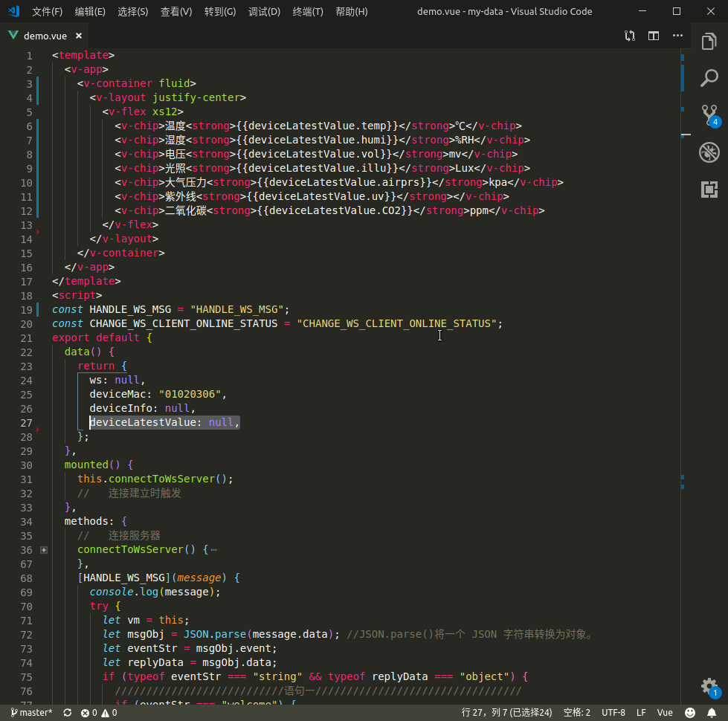Change indentation via 空格: 2
This screenshot has height=721, width=728.
576,712
